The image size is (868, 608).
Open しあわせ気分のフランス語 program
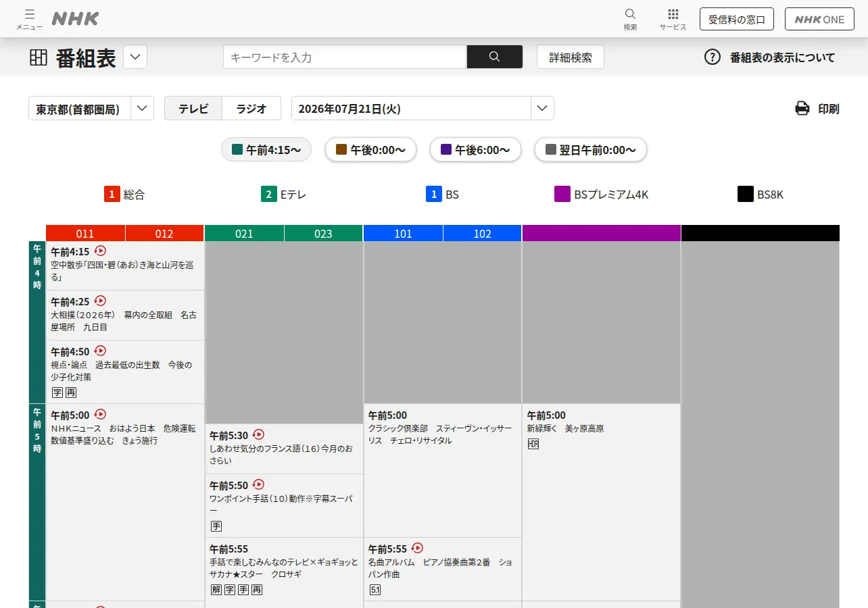[284, 449]
